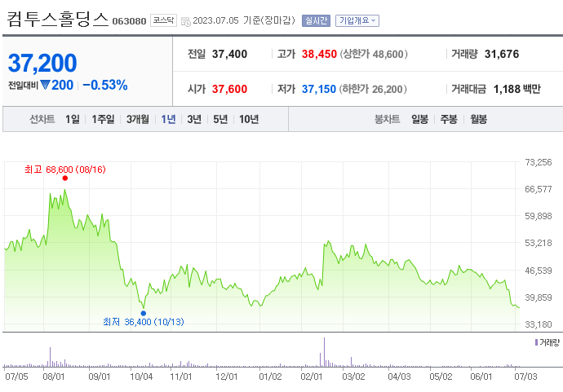This screenshot has height=392, width=563.
Task: Click the blue 최저 36,400 low marker
Action: (144, 313)
